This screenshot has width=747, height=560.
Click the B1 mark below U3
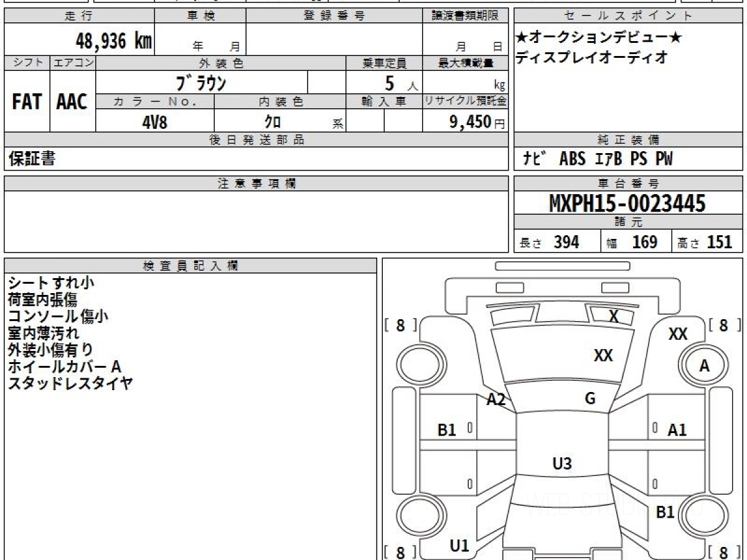(x=666, y=513)
